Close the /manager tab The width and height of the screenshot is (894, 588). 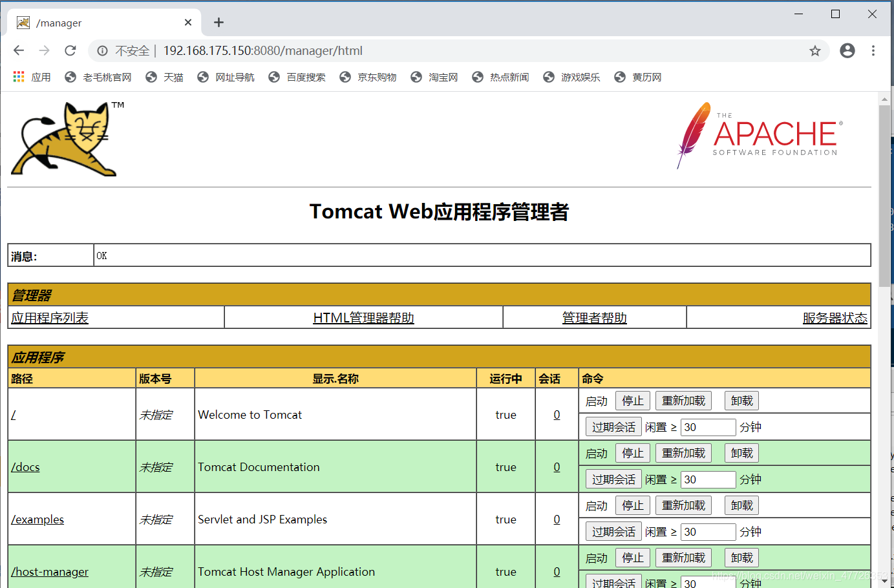(x=188, y=23)
